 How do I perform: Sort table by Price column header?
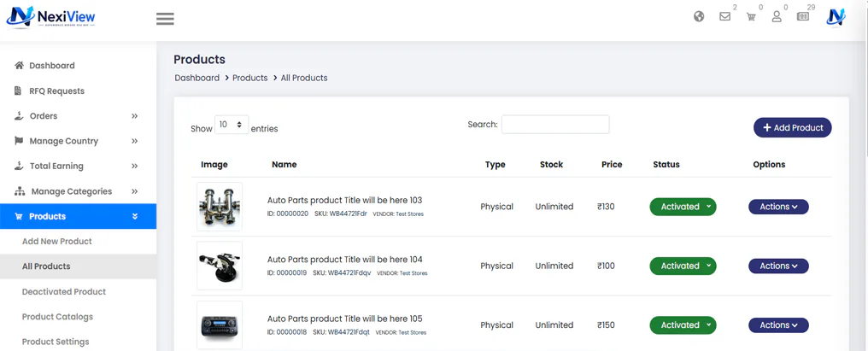[612, 165]
